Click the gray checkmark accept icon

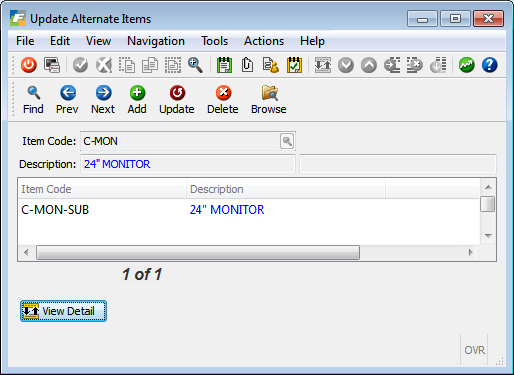point(80,65)
